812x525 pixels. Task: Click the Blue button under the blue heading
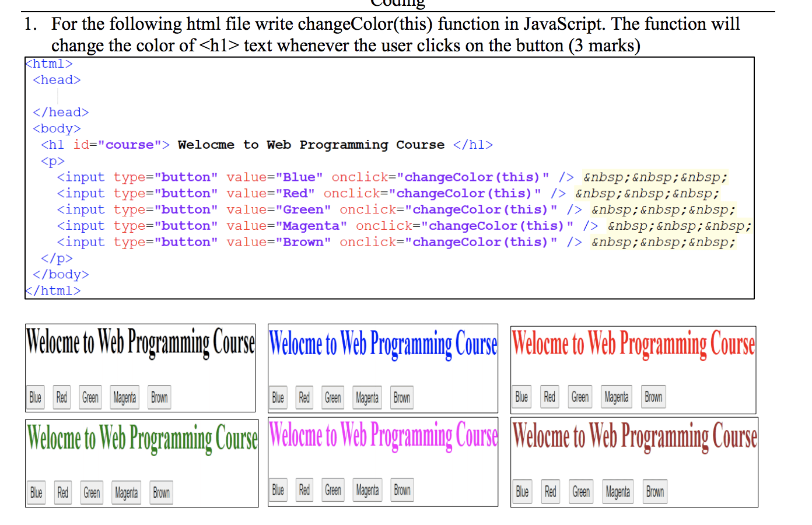[x=278, y=397]
